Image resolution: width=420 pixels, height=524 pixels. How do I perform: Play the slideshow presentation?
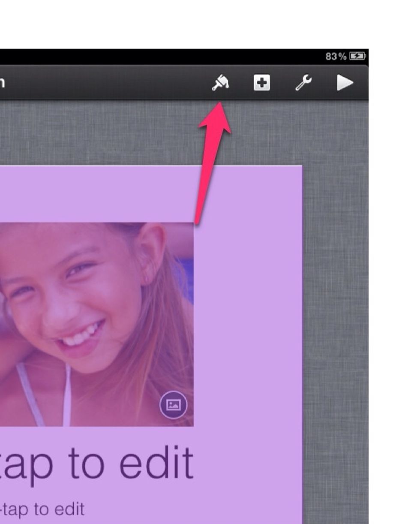[345, 83]
